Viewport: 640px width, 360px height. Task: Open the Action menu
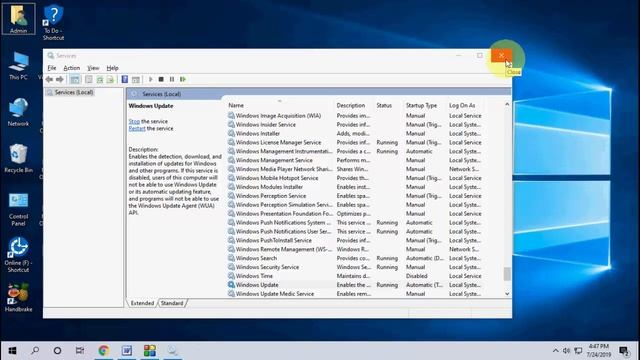tap(71, 68)
